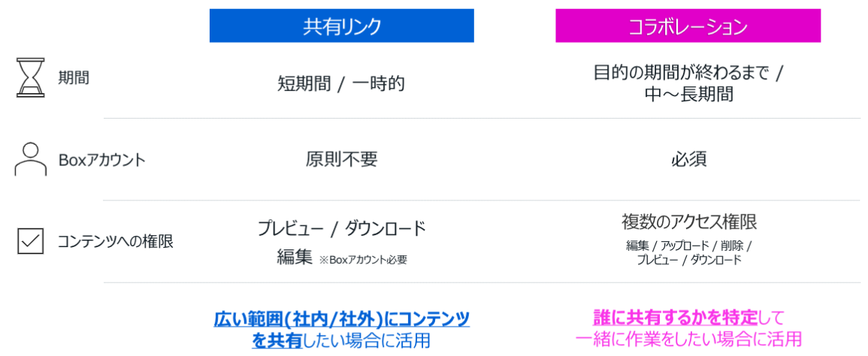Open the underlined 広い範囲(社内/社外)にコンテンツ link
The image size is (868, 356).
click(342, 319)
